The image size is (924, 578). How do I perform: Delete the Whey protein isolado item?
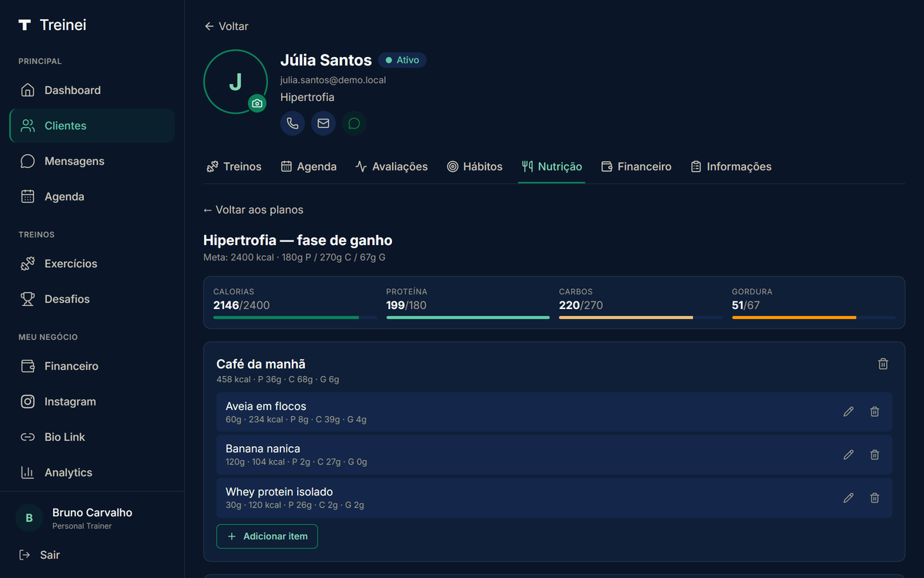pos(875,498)
